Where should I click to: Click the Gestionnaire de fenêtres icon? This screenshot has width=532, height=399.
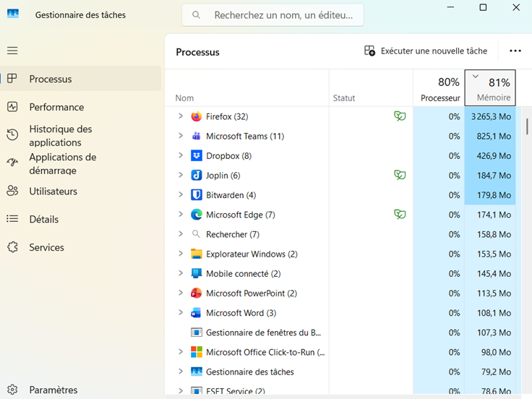pyautogui.click(x=196, y=332)
